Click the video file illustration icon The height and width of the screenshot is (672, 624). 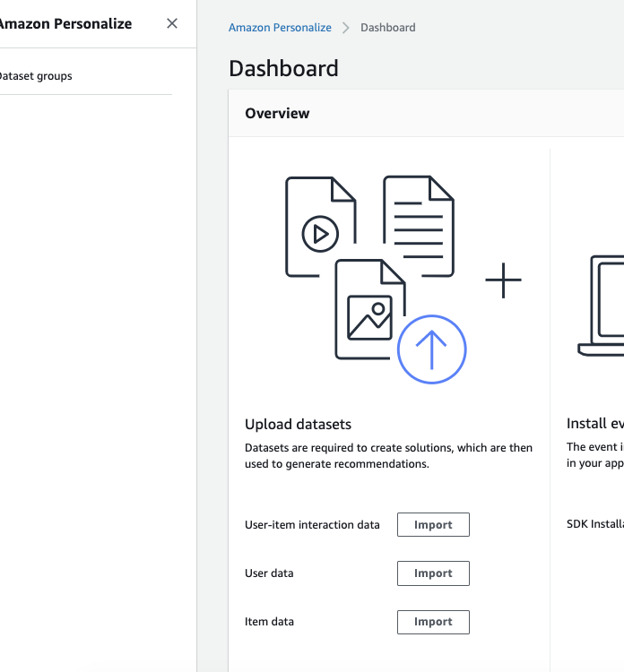point(318,226)
